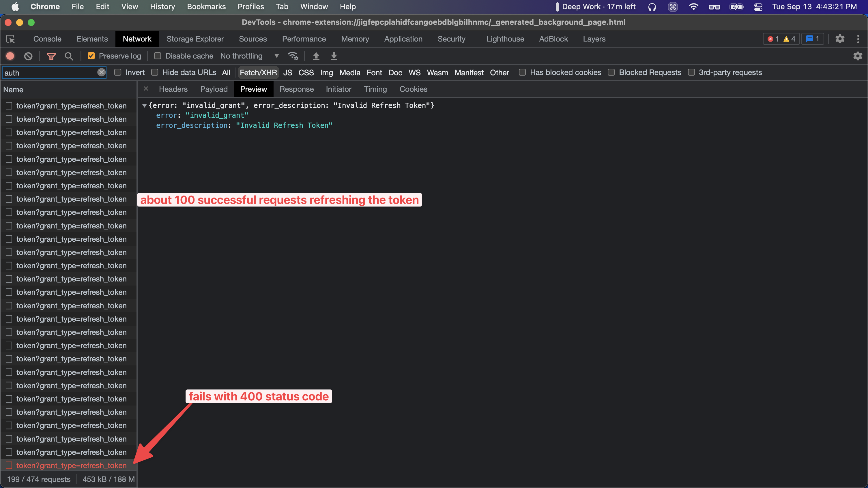Switch to the Response tab
This screenshot has width=868, height=488.
click(296, 89)
